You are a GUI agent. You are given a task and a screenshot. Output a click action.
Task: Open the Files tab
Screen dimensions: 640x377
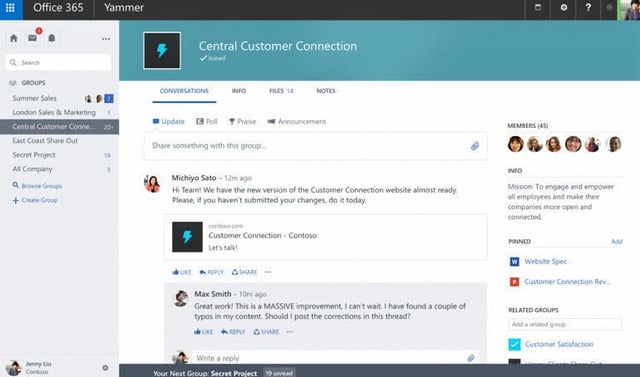coord(281,91)
